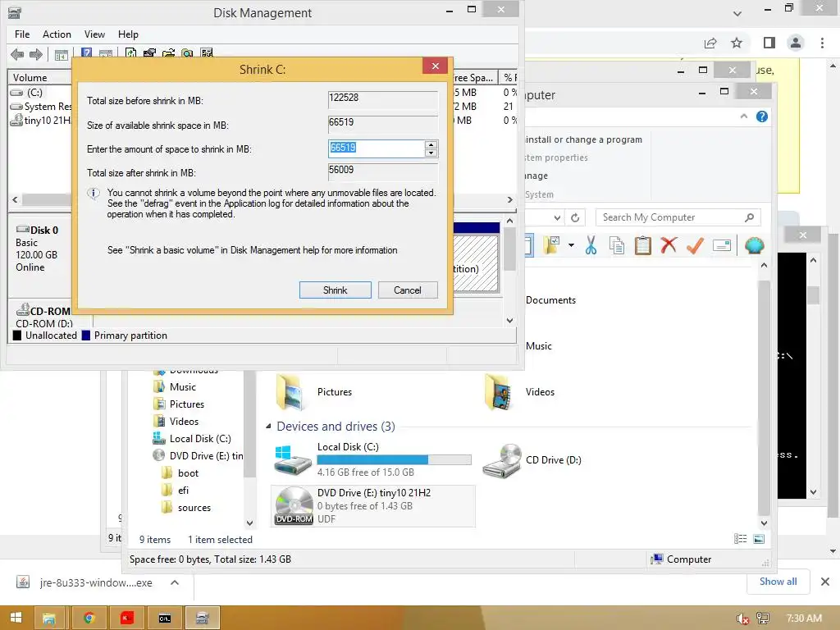The width and height of the screenshot is (840, 630).
Task: Switch to details view icon in explorer status bar
Action: pyautogui.click(x=741, y=539)
